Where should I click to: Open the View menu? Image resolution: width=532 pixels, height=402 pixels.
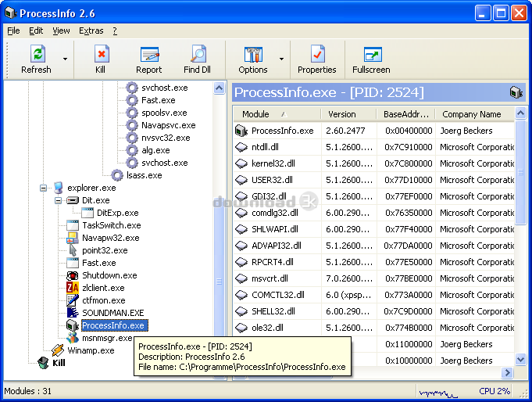tap(61, 31)
